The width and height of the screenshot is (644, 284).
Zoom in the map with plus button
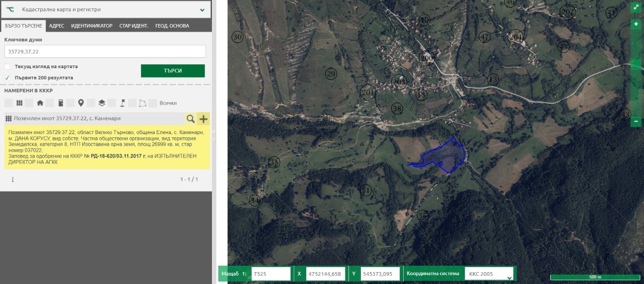tap(636, 24)
